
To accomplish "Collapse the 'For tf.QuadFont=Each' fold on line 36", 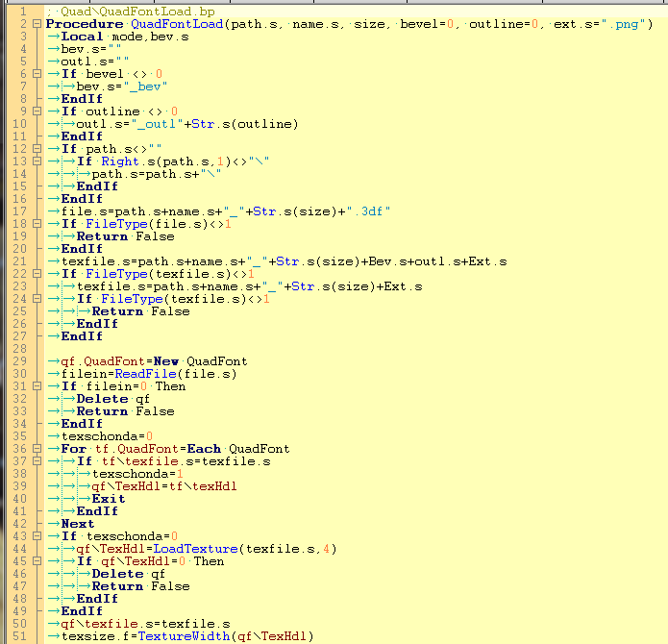I will (37, 449).
